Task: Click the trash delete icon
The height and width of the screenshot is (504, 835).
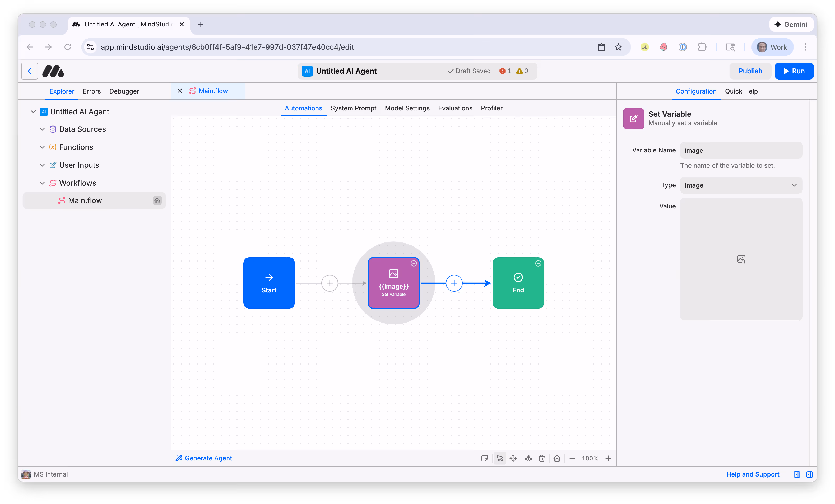Action: [x=541, y=458]
